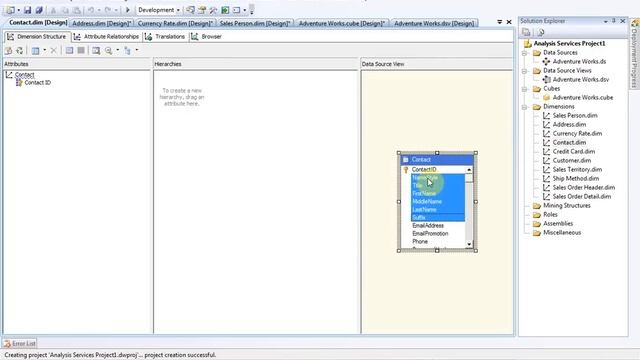Click the Reconnect refresh icon
The image size is (640, 360).
click(20, 51)
